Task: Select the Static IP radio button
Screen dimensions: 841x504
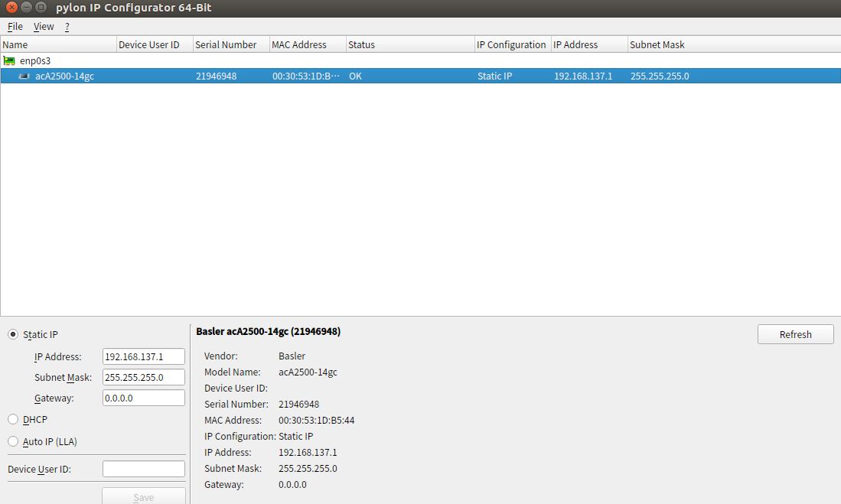Action: pos(13,334)
